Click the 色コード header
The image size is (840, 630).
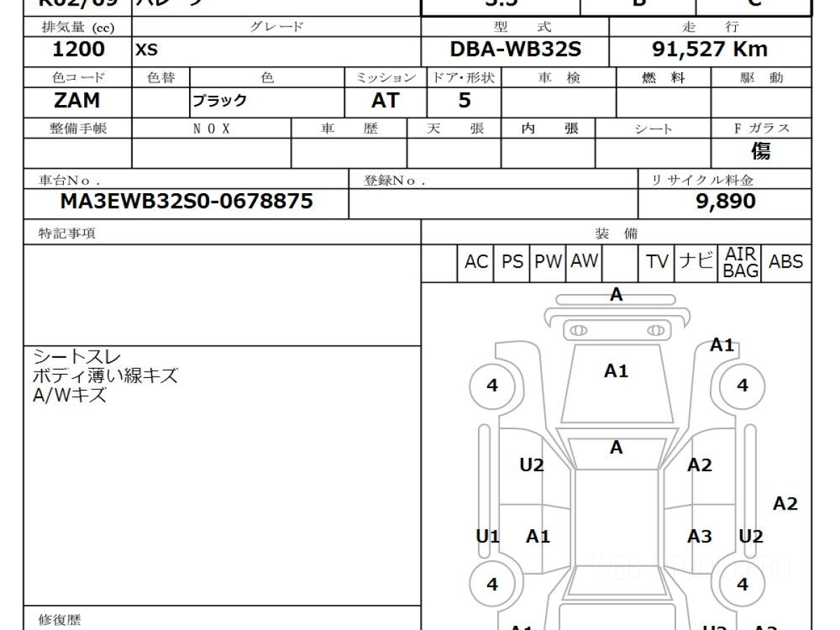(77, 78)
